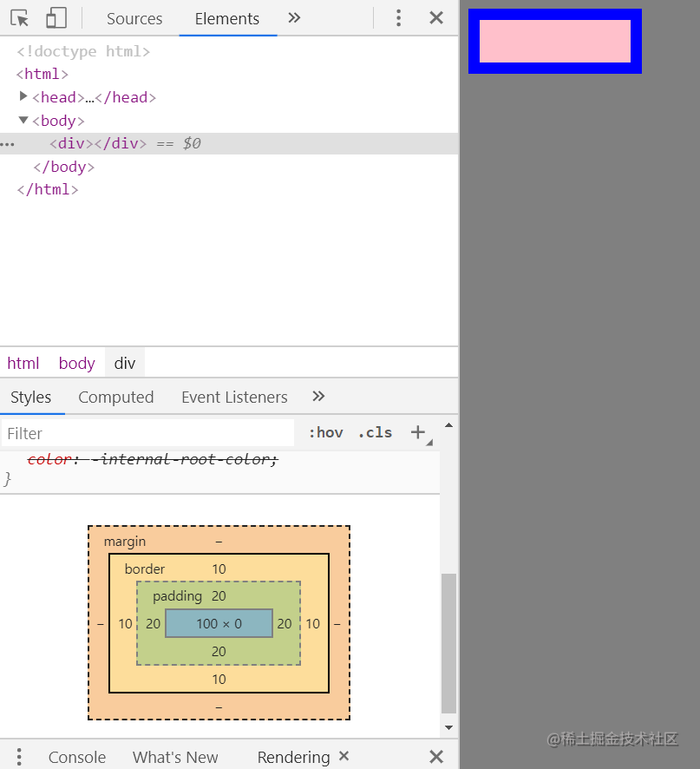Screen dimensions: 700x769
Task: Expand the head element node
Action: coord(24,96)
